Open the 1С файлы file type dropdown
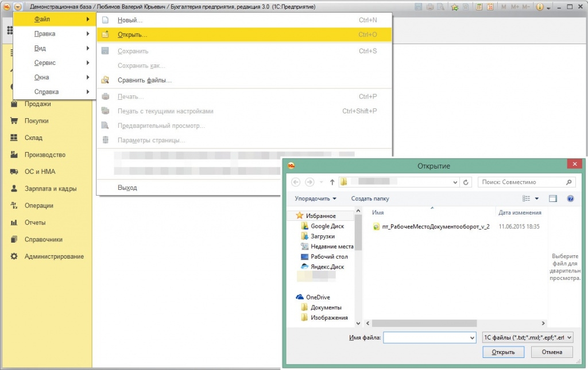The image size is (588, 370). 528,337
